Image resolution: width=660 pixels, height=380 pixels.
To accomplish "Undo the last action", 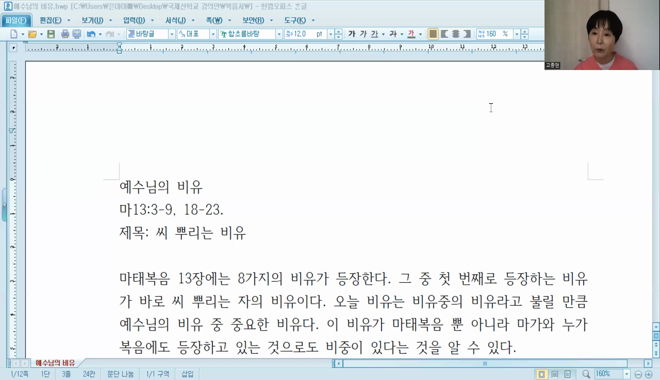I will (x=90, y=34).
